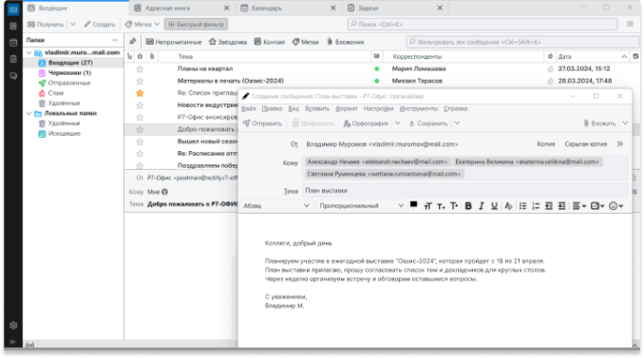Insert bulleted list in compose window
The height and width of the screenshot is (358, 644).
click(x=522, y=206)
